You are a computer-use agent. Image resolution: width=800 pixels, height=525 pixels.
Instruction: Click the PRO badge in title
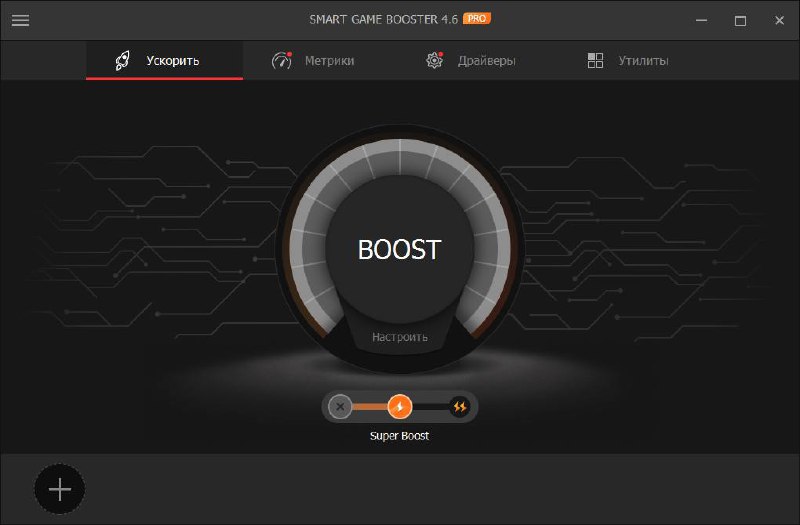pyautogui.click(x=477, y=19)
